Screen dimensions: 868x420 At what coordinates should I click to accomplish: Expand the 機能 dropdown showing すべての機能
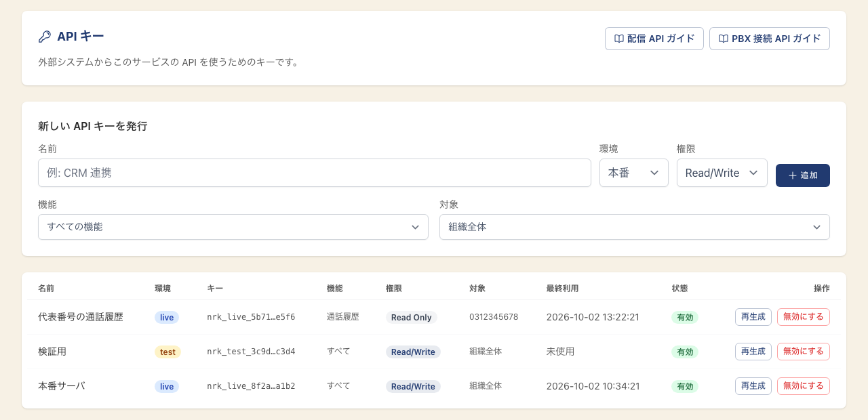(x=233, y=227)
